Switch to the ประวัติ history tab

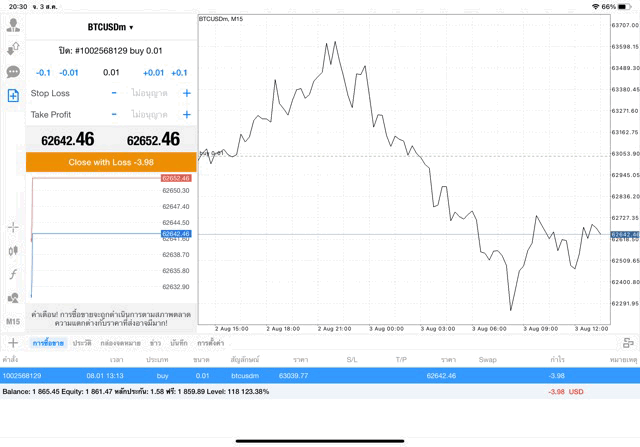(x=82, y=343)
